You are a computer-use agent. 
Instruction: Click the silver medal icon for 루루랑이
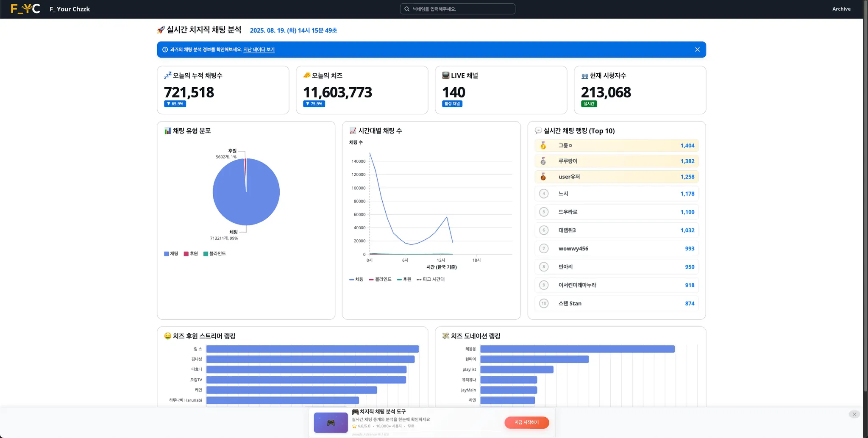(x=543, y=161)
